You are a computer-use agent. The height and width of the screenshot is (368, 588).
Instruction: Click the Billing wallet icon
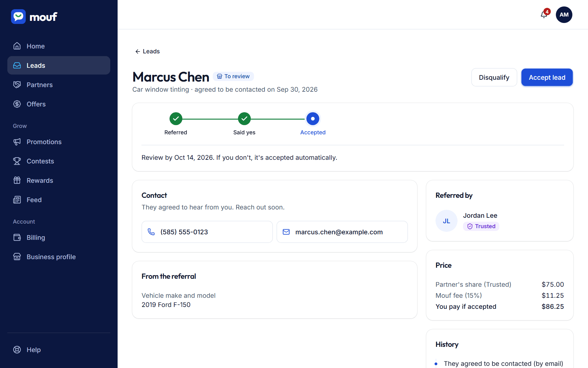[17, 237]
